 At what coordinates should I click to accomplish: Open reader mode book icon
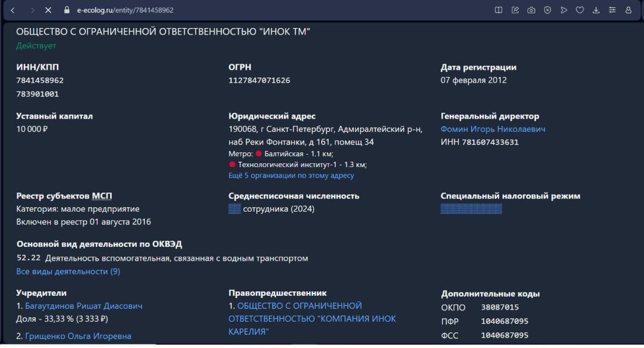498,10
